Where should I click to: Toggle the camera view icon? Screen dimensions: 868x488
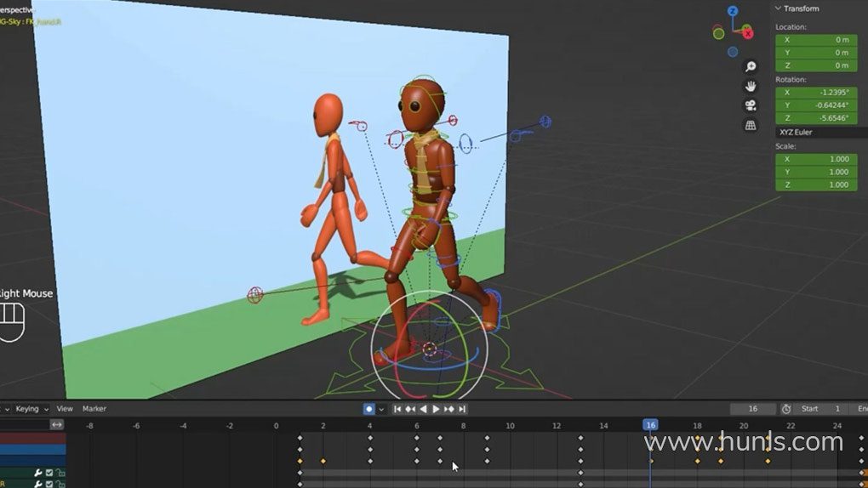click(751, 105)
